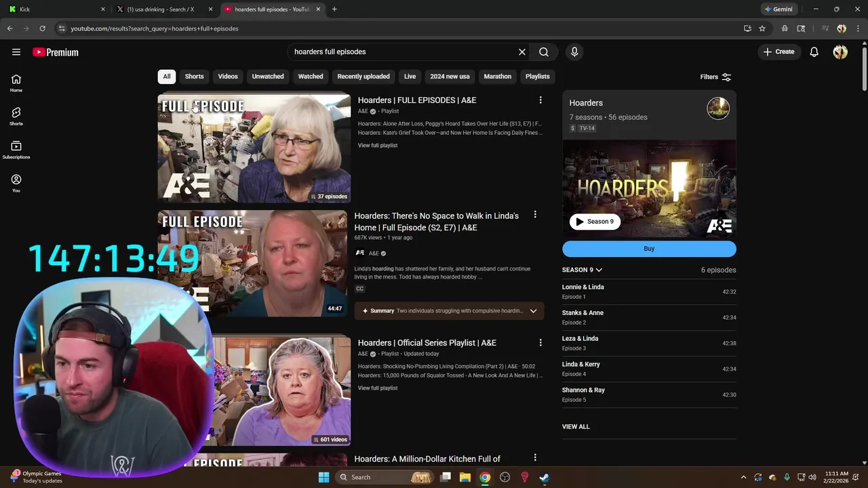Image resolution: width=868 pixels, height=488 pixels.
Task: View full playlist for Official Series Playlist
Action: (378, 388)
